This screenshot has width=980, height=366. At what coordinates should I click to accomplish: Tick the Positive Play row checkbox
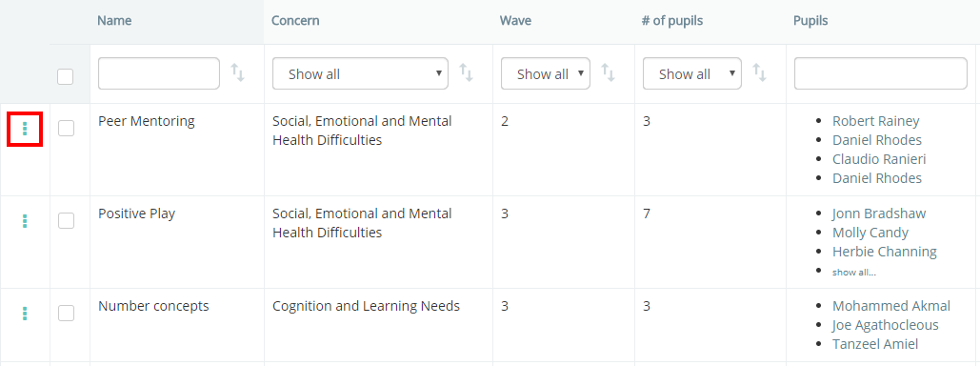click(x=66, y=220)
